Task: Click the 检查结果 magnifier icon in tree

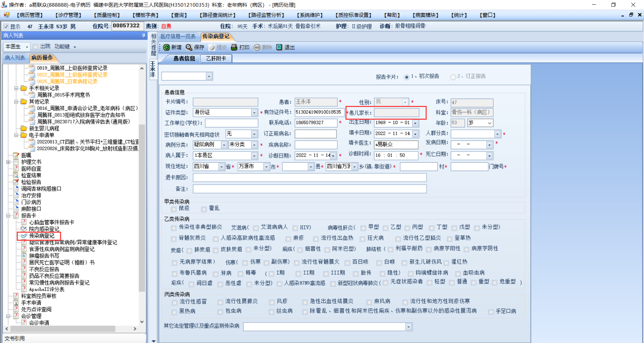Action: [16, 175]
